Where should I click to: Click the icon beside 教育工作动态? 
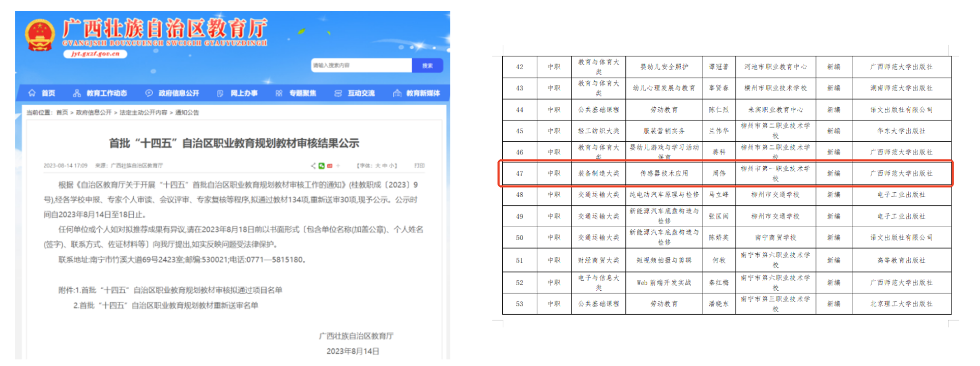tap(77, 93)
